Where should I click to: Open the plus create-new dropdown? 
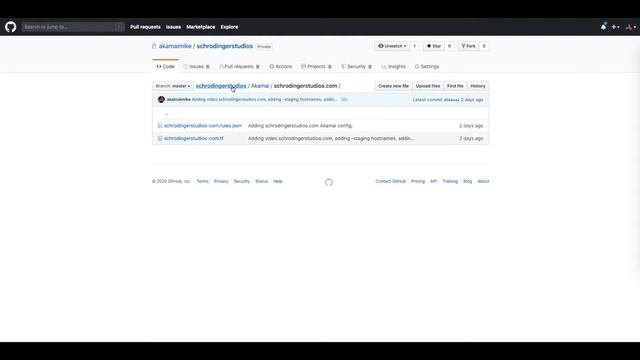(x=616, y=27)
